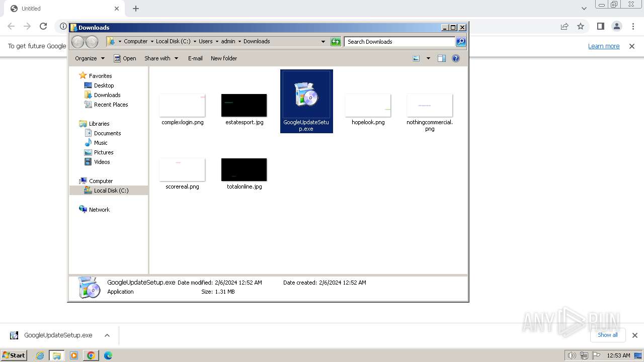Expand Share with dropdown
Image resolution: width=644 pixels, height=362 pixels.
click(x=161, y=58)
